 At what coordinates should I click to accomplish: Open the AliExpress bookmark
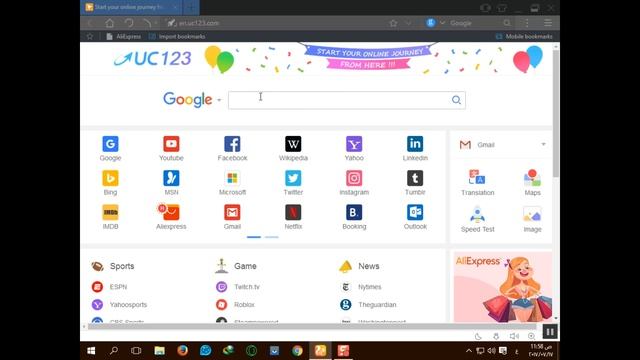point(124,36)
